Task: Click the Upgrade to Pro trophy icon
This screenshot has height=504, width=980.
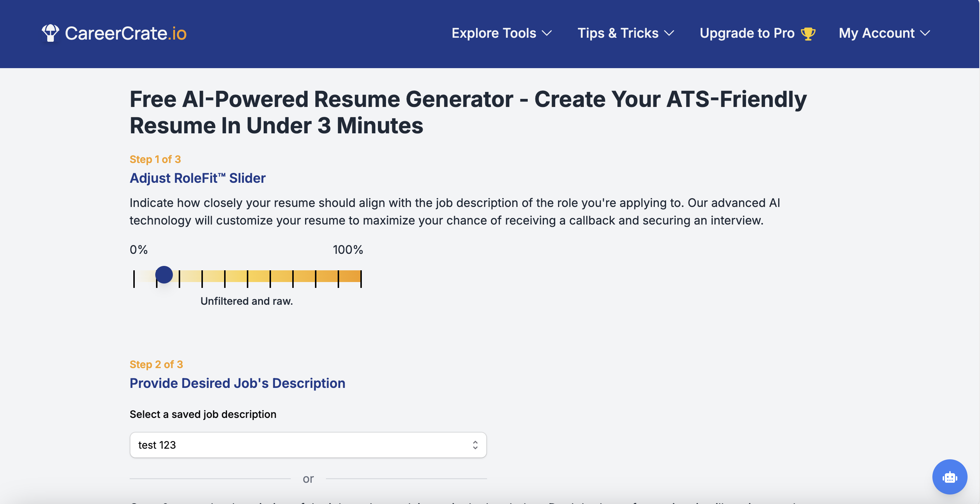Action: [807, 33]
